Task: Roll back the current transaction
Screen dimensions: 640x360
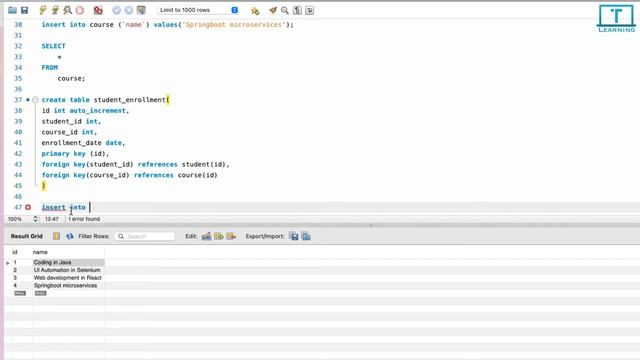Action: point(129,10)
